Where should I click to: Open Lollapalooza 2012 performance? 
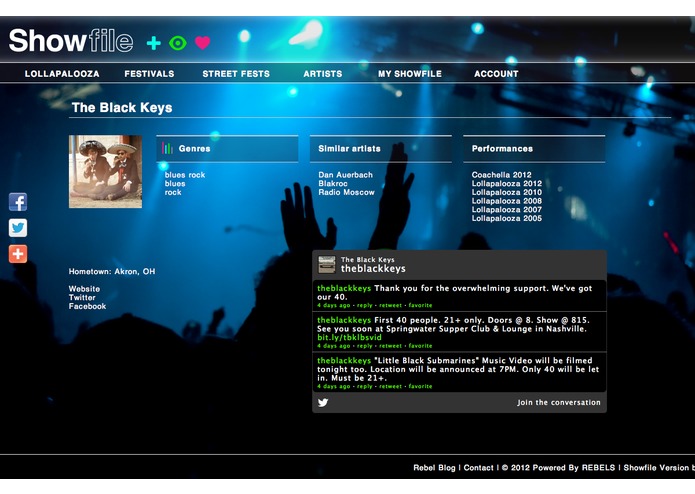[x=507, y=183]
